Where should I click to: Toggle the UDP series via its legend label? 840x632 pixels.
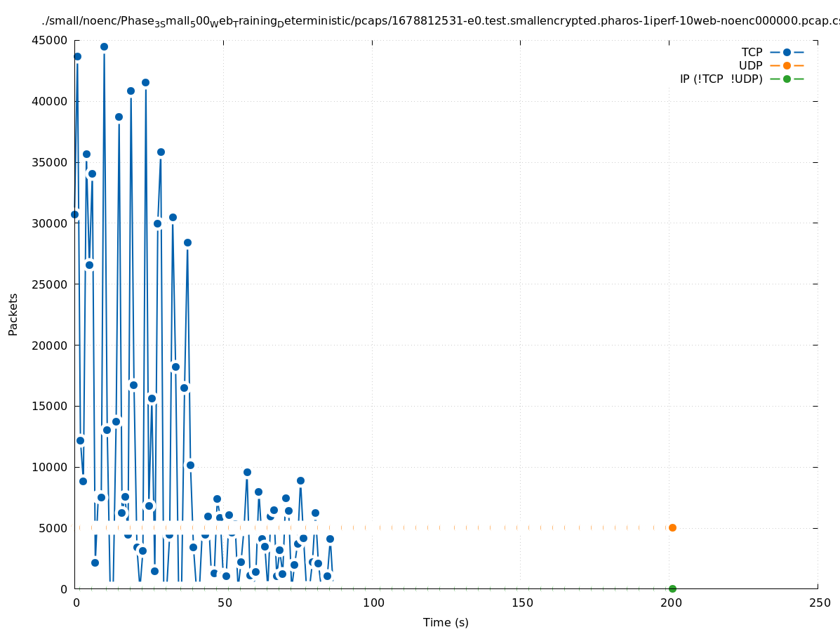click(x=750, y=66)
